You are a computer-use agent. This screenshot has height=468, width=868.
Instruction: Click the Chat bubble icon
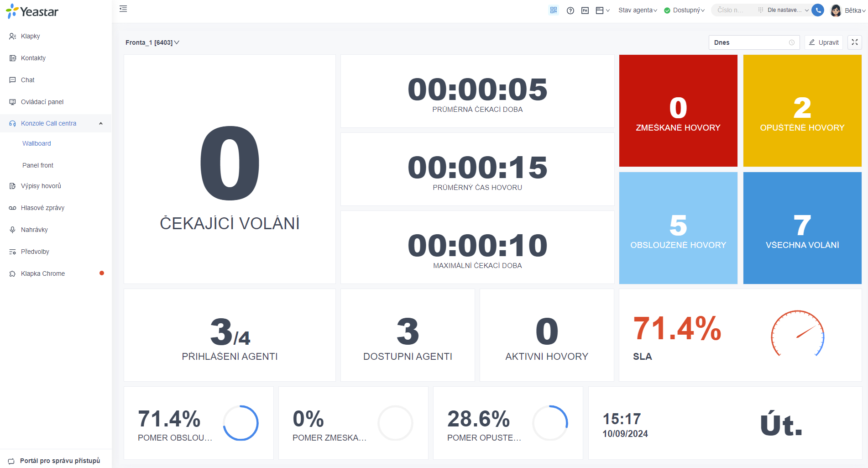click(x=12, y=80)
